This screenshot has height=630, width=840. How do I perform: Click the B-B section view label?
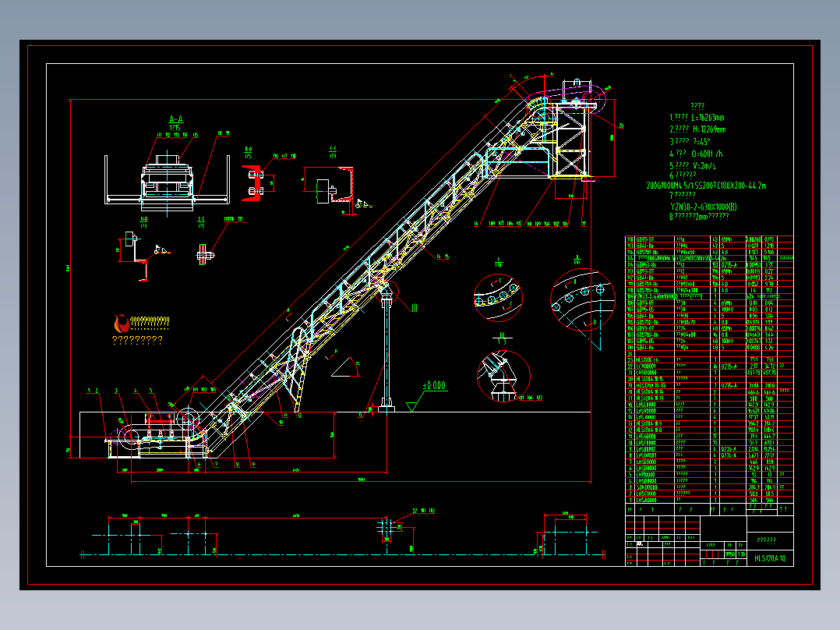248,150
